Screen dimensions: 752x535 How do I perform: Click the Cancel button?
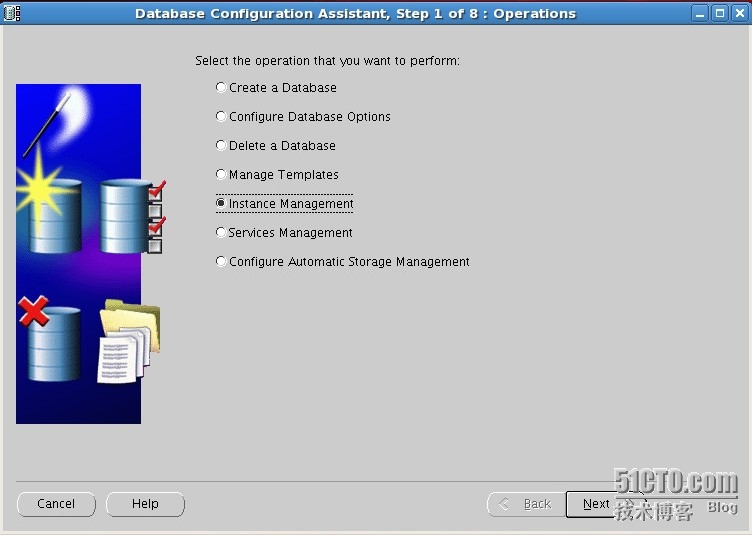(56, 504)
